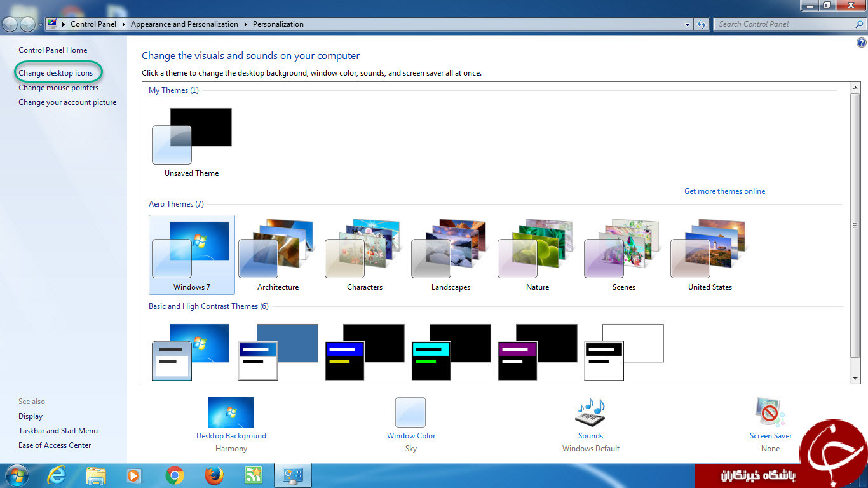Click Get more themes online link

pyautogui.click(x=724, y=191)
